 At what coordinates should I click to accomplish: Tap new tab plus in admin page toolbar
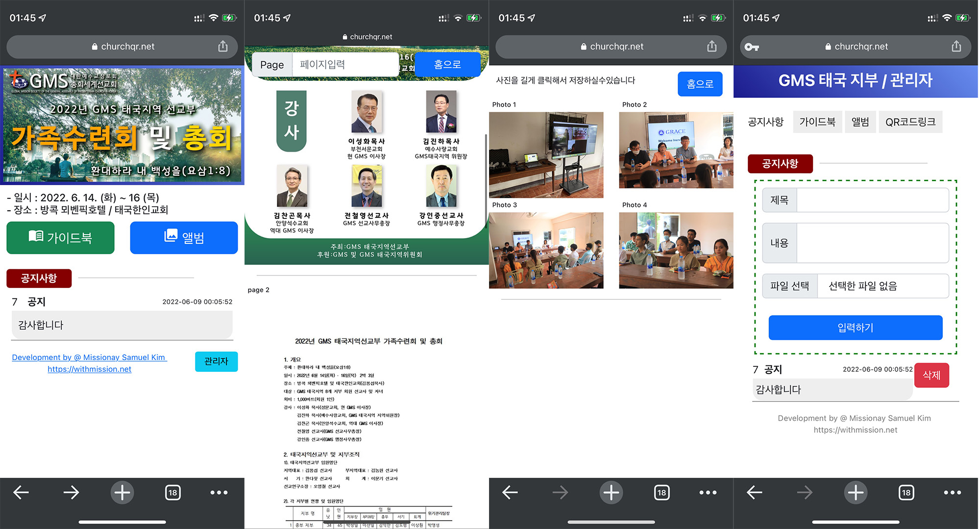(x=856, y=492)
